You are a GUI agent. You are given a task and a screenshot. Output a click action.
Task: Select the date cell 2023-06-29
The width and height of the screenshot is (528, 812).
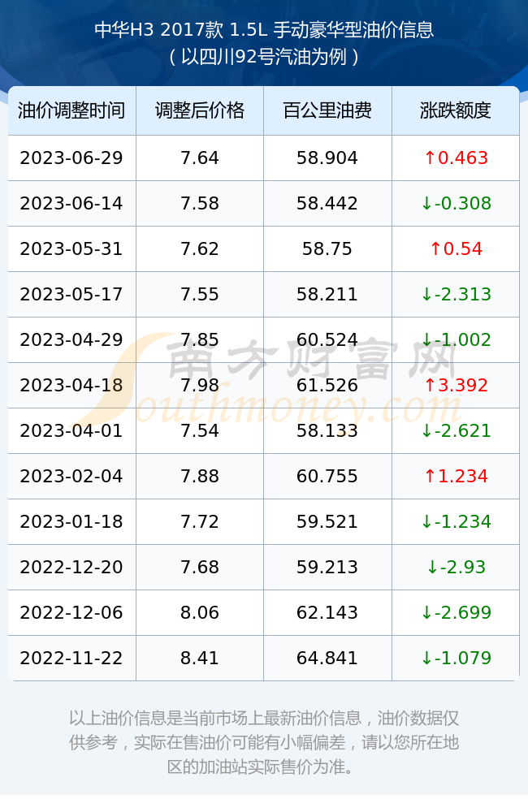coord(71,158)
